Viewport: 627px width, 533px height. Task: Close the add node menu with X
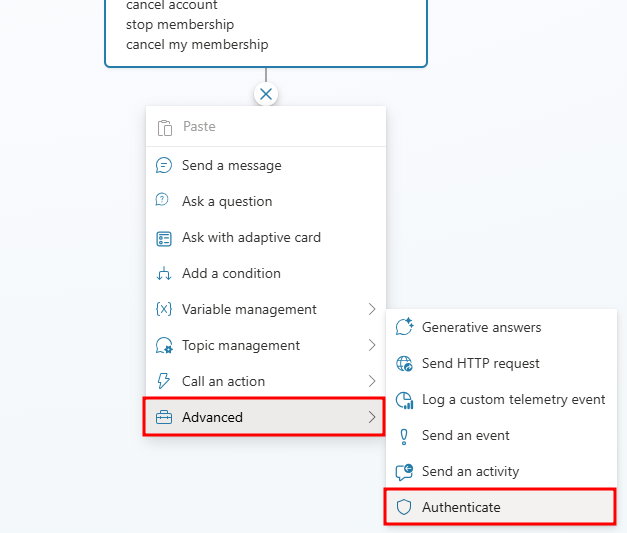tap(266, 94)
